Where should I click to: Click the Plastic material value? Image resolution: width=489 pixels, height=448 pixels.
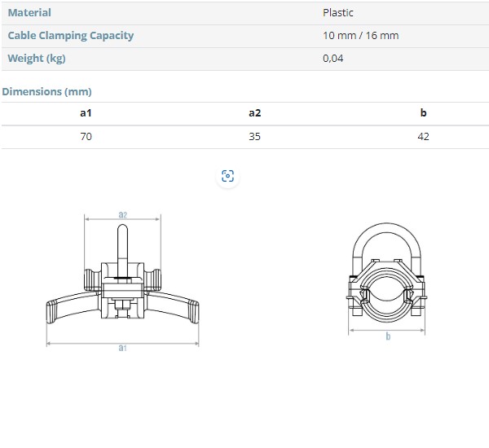(x=338, y=12)
